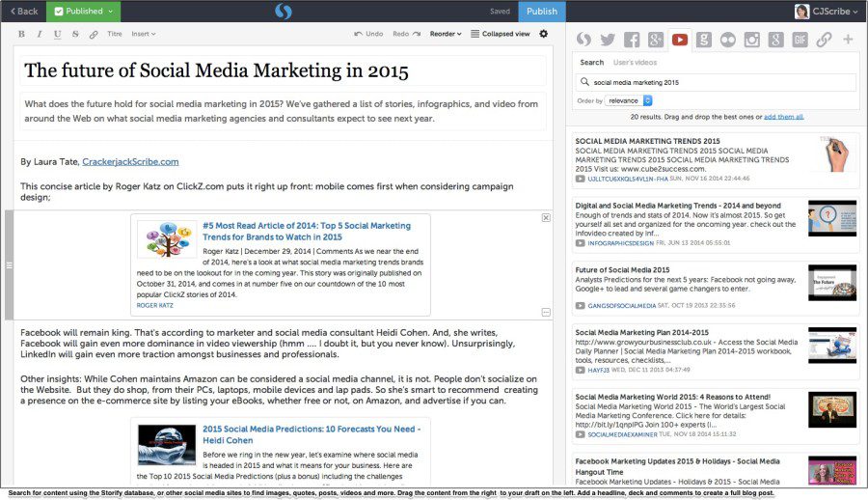Undo the last edit
The width and height of the screenshot is (868, 500).
[368, 34]
